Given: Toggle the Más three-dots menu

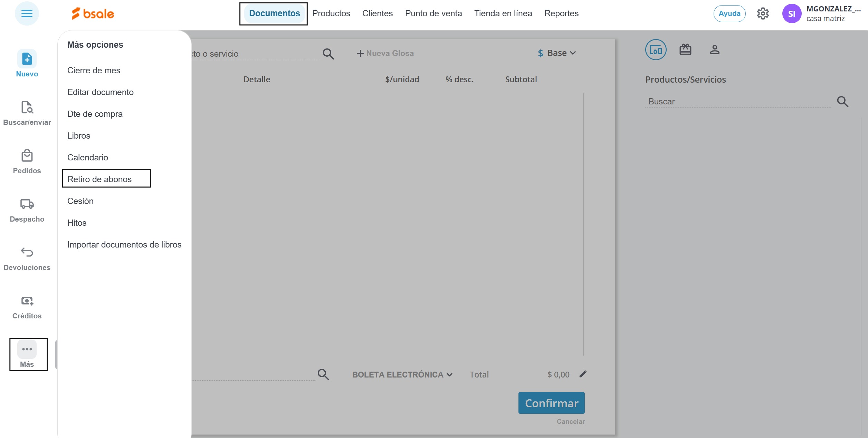Looking at the screenshot, I should click(27, 350).
